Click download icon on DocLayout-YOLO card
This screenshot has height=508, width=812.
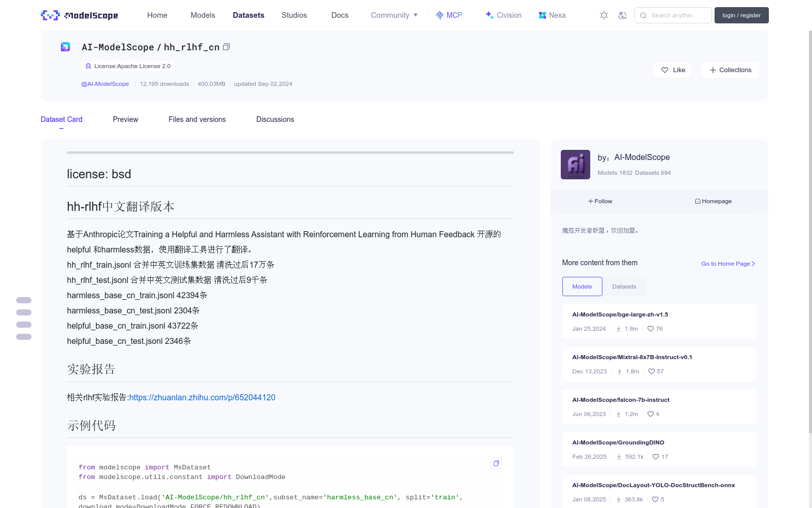(x=619, y=499)
